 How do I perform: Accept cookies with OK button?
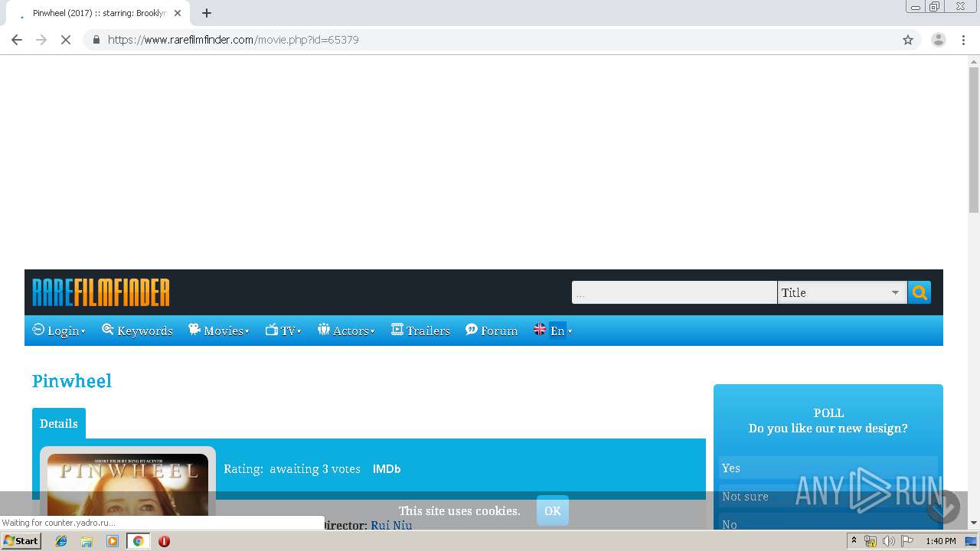(x=553, y=510)
